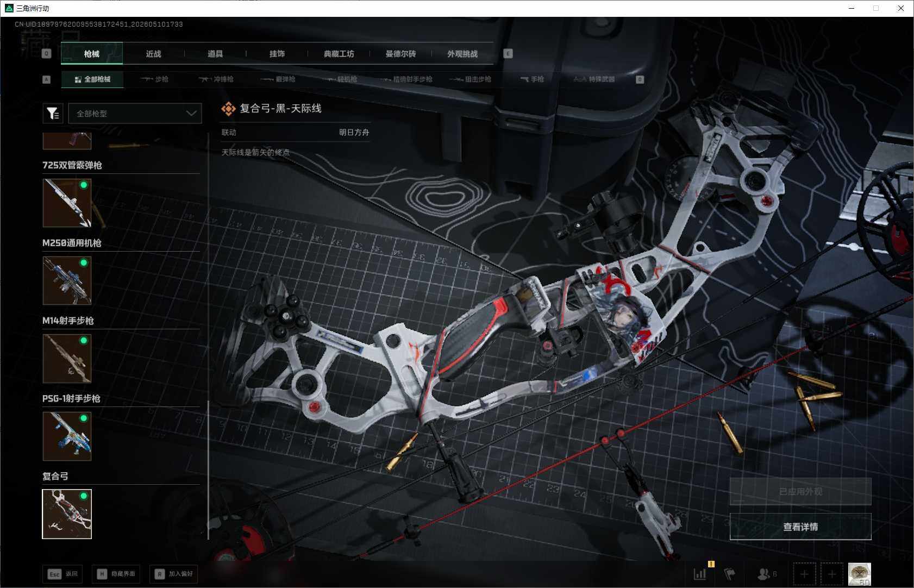914x588 pixels.
Task: Filter by 冲锋枪 category
Action: tap(216, 79)
